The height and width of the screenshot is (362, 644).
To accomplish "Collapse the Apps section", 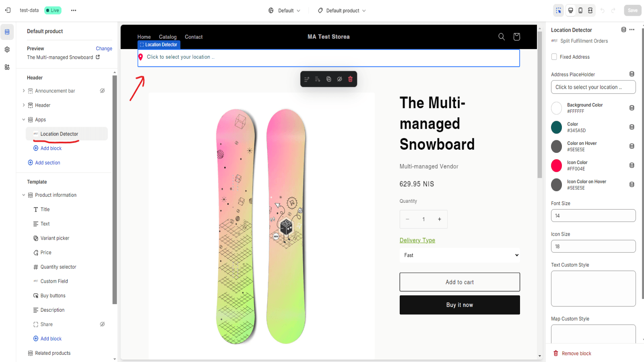I will (24, 120).
